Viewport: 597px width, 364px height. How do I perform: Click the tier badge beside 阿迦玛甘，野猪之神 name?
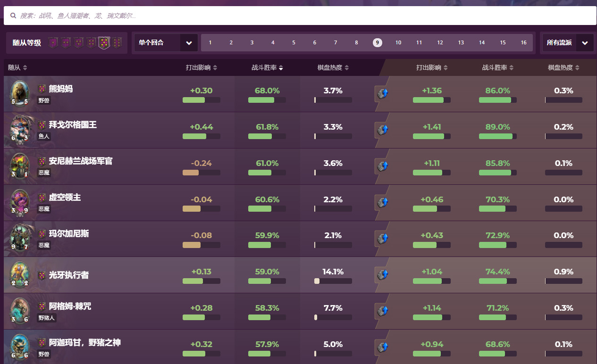pyautogui.click(x=42, y=343)
